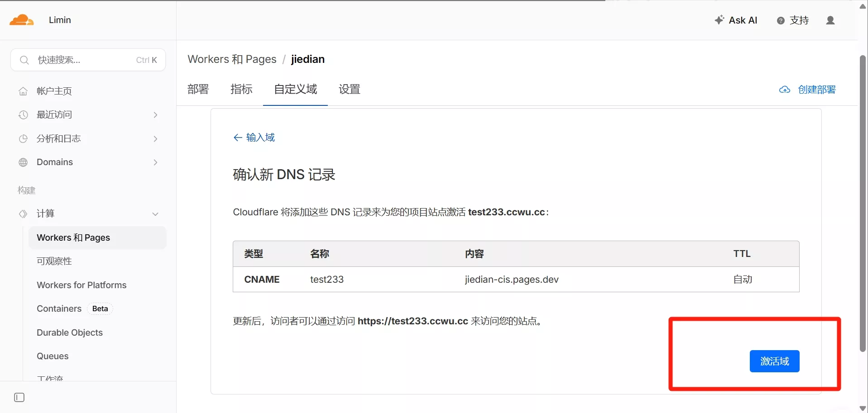Click the globe icon beside Domains
This screenshot has height=413, width=868.
coord(23,162)
